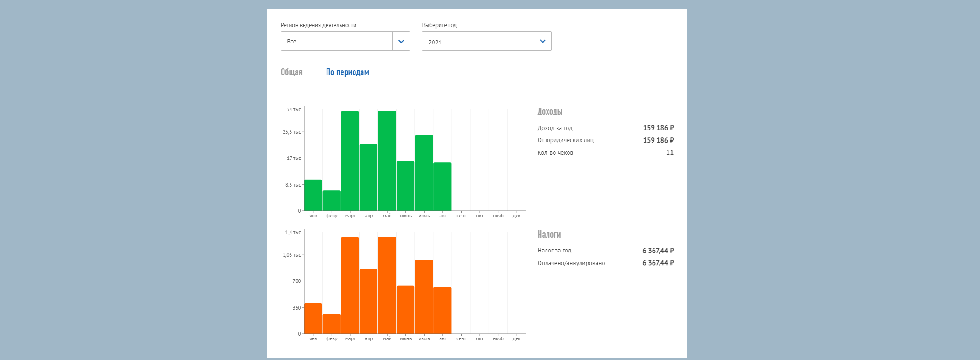Open the region dropdown chevron
Image resolution: width=980 pixels, height=360 pixels.
[x=401, y=41]
